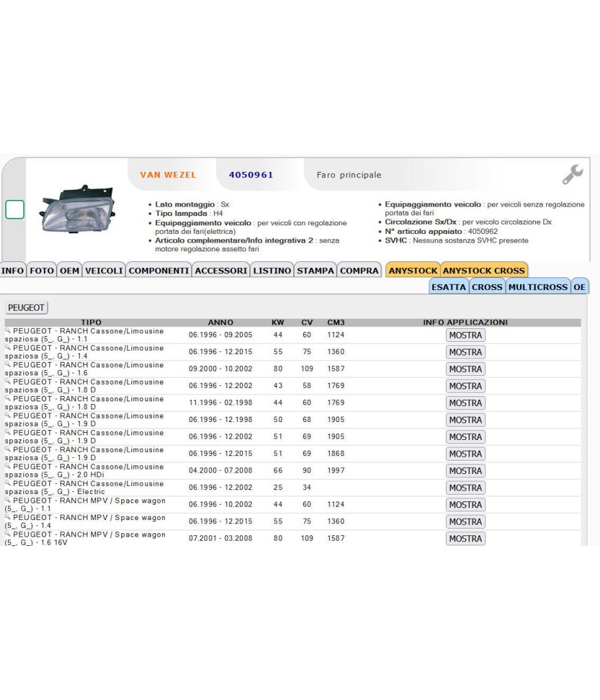
Task: Select the ESATTA tab
Action: 449,287
